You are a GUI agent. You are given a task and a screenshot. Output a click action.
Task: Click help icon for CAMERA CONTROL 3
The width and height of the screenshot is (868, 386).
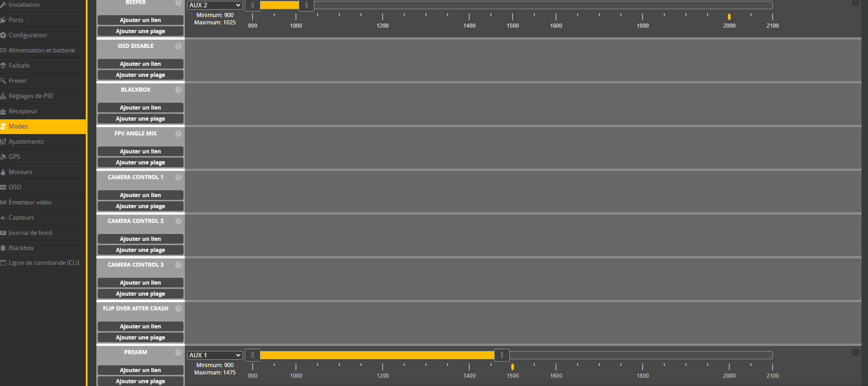[178, 265]
